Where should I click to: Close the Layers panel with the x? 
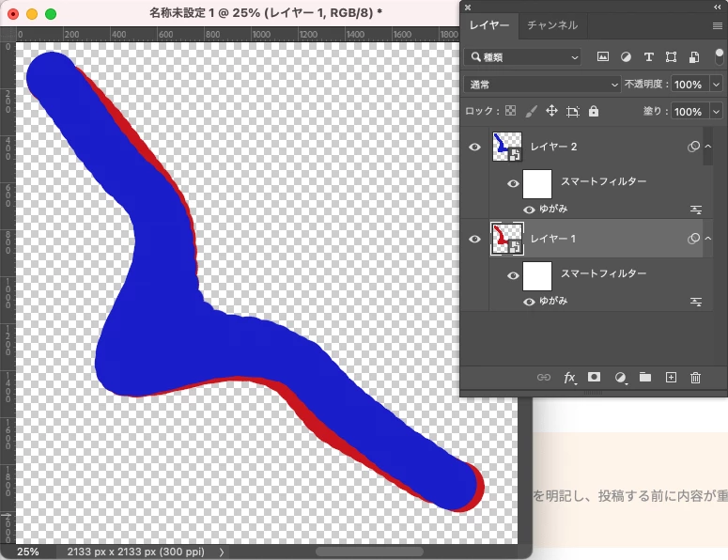coord(468,8)
